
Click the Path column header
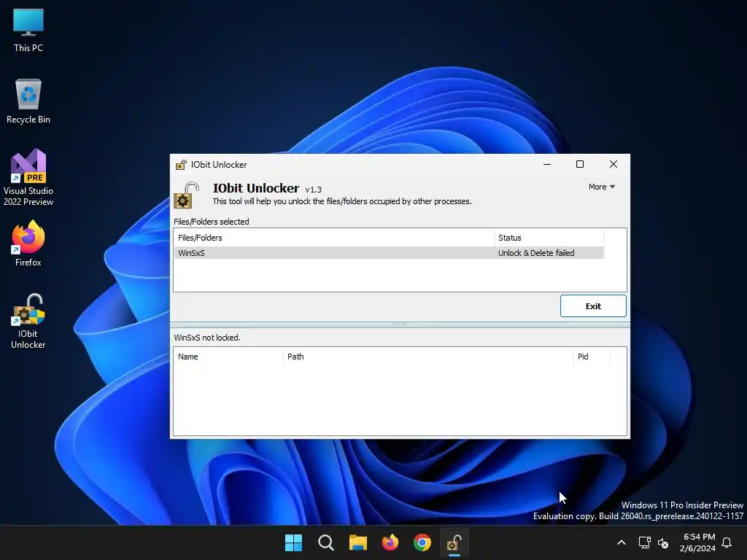[427, 357]
